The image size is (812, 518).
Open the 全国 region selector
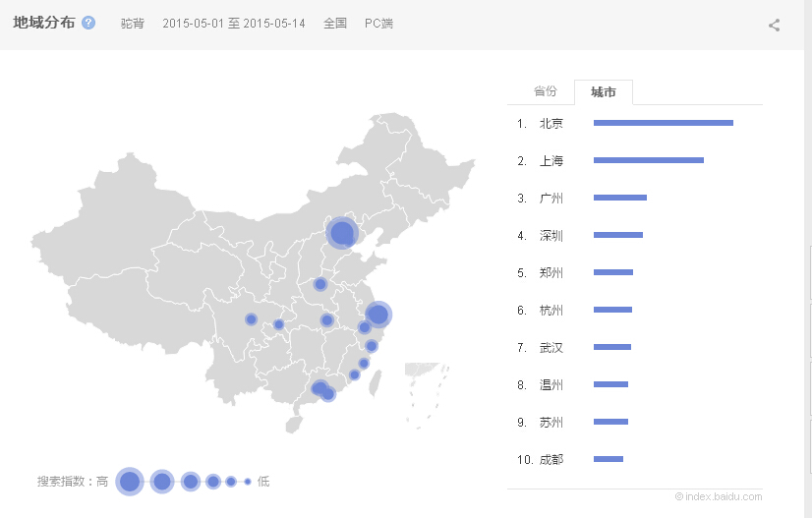click(x=335, y=24)
